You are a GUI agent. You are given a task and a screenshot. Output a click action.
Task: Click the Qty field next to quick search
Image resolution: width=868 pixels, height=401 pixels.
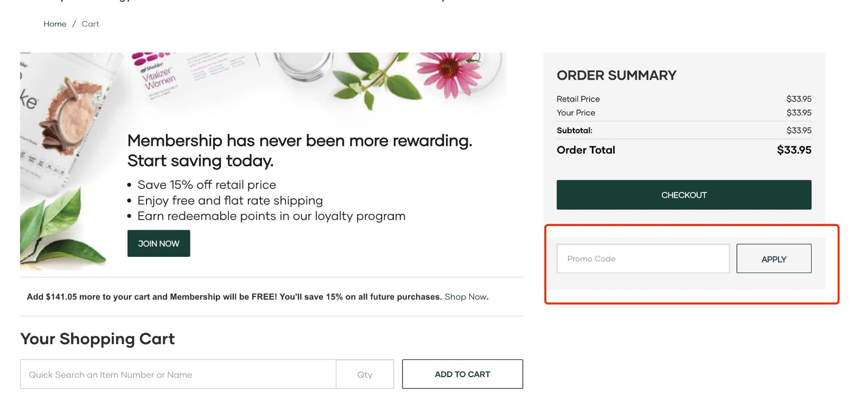pos(365,374)
